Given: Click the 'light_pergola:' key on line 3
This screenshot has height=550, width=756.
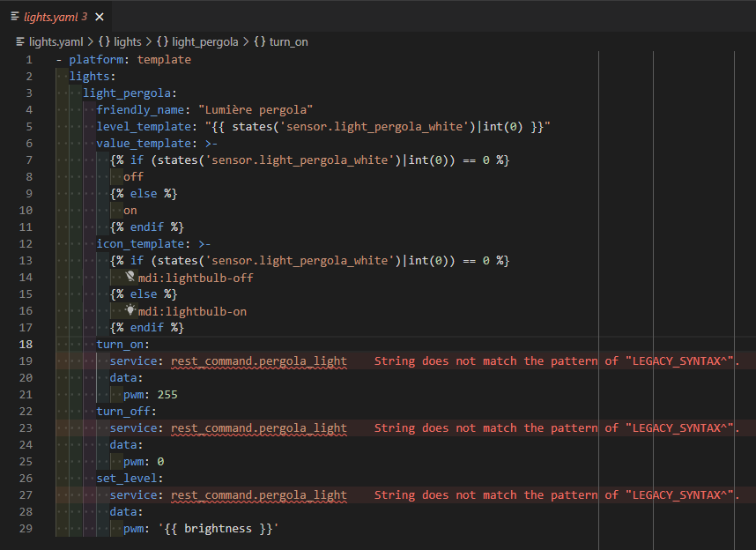Looking at the screenshot, I should tap(130, 93).
